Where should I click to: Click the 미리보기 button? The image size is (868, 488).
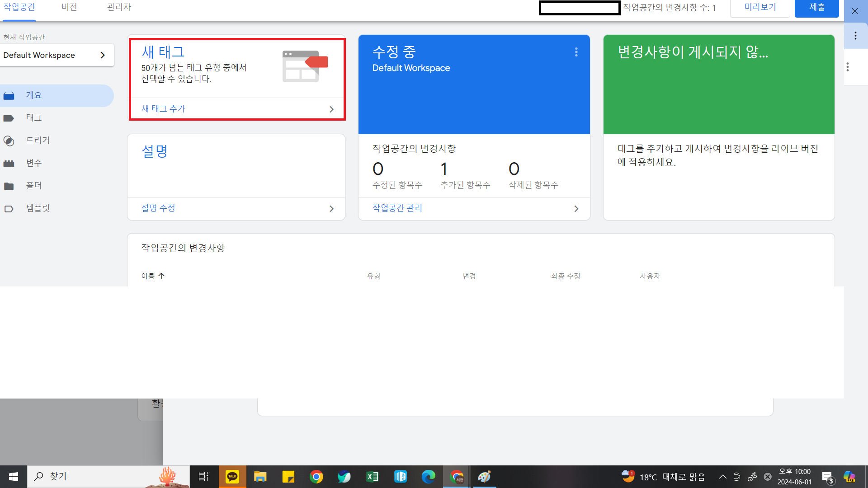point(760,7)
